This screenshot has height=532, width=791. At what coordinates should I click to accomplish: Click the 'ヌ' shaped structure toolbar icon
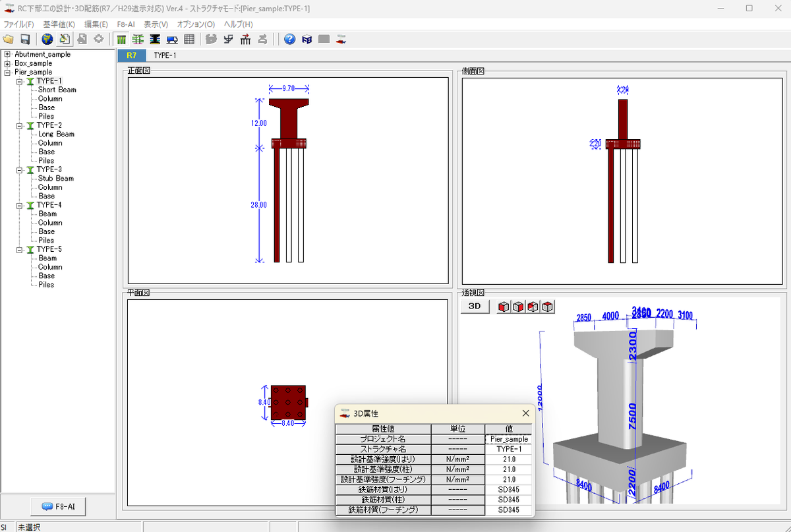(228, 40)
